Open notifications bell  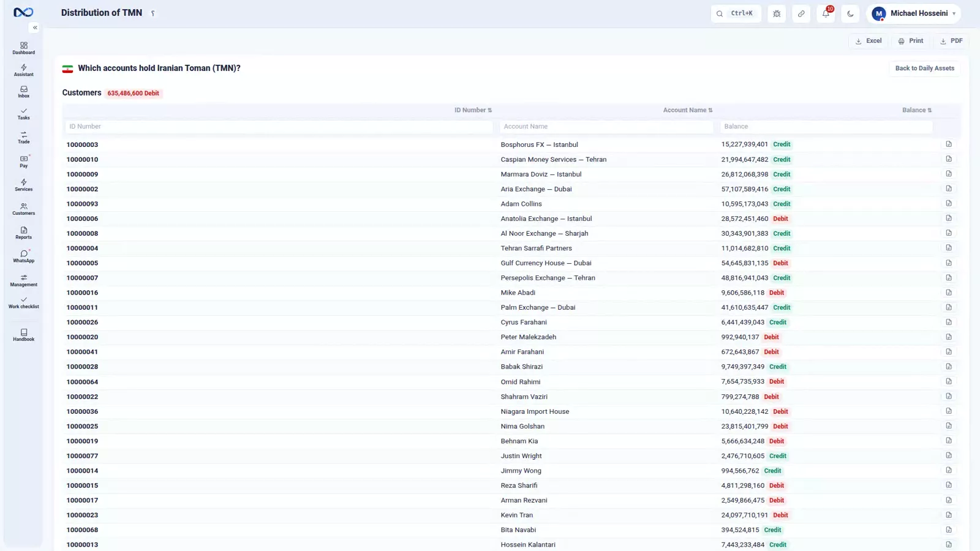[826, 13]
